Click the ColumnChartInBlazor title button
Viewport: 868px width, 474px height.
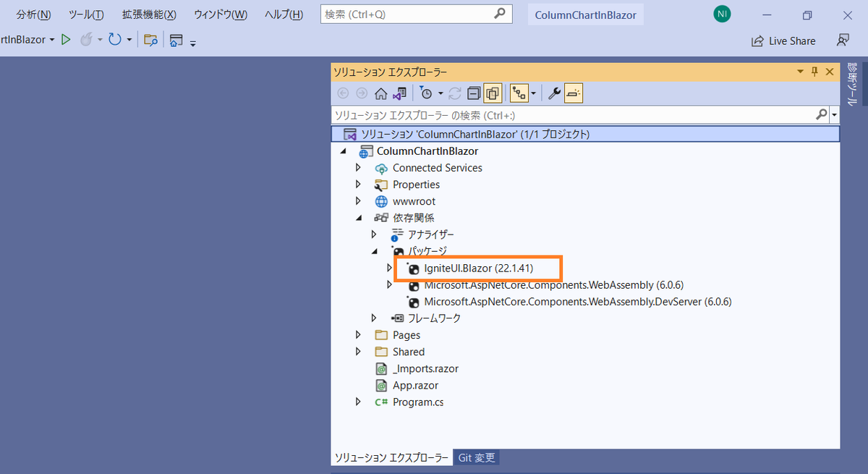pos(586,14)
